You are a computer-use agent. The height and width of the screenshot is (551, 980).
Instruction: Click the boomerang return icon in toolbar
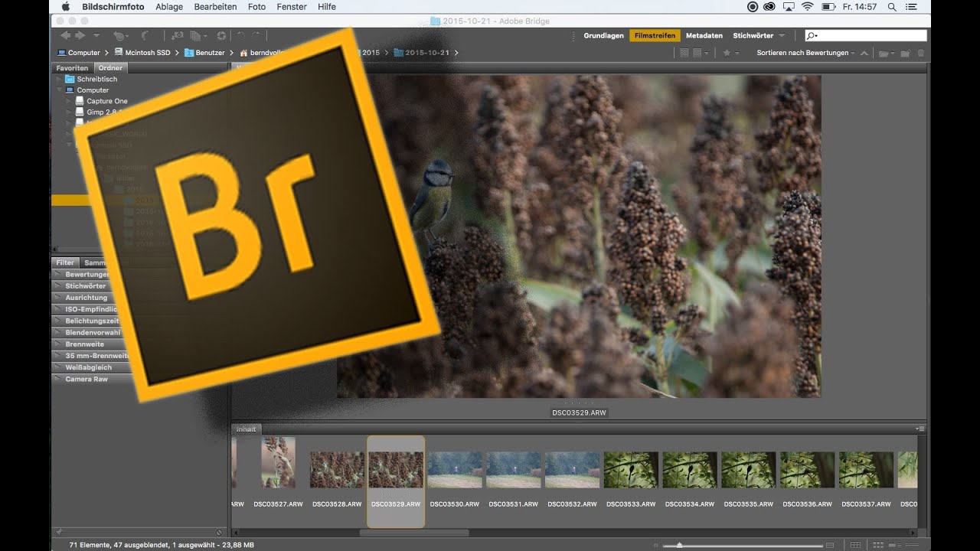point(145,36)
